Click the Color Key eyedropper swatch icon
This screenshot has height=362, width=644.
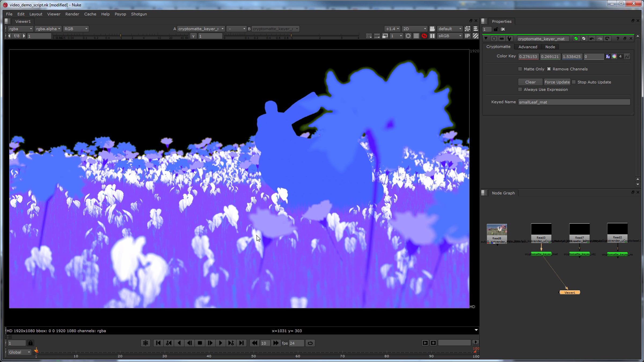click(608, 56)
